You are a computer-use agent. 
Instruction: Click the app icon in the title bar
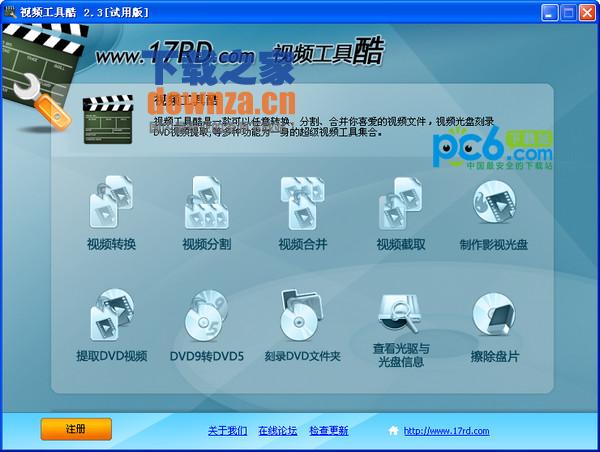[x=10, y=12]
